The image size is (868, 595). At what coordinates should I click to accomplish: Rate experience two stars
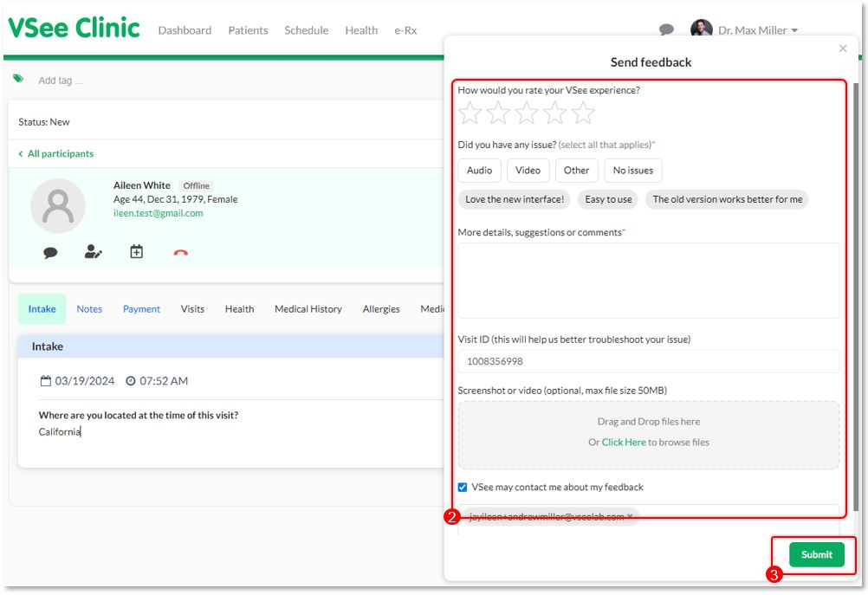click(498, 113)
